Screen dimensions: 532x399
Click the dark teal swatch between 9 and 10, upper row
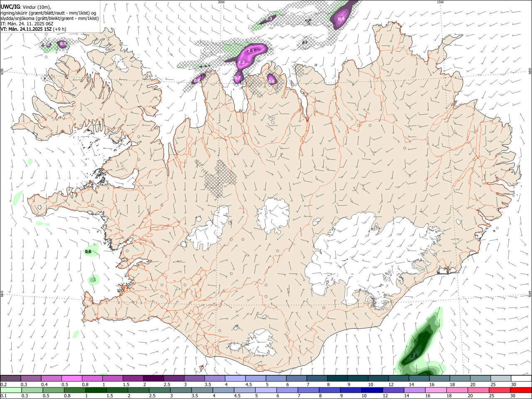click(357, 379)
